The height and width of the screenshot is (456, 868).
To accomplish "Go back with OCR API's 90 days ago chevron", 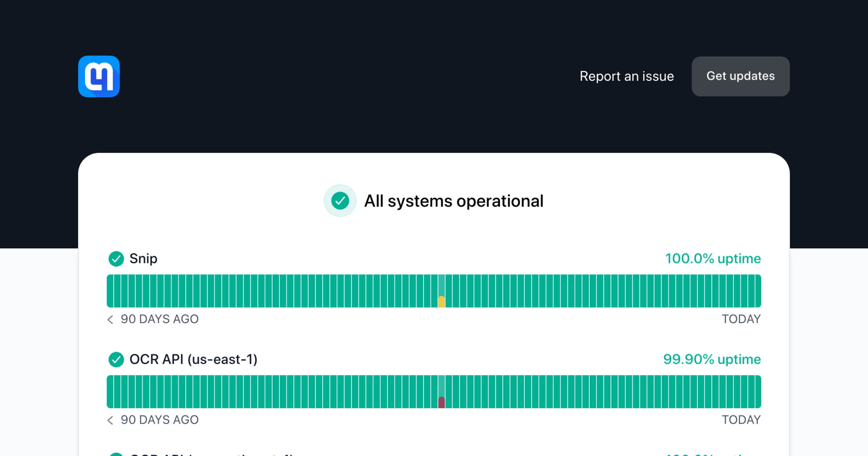I will (x=110, y=420).
